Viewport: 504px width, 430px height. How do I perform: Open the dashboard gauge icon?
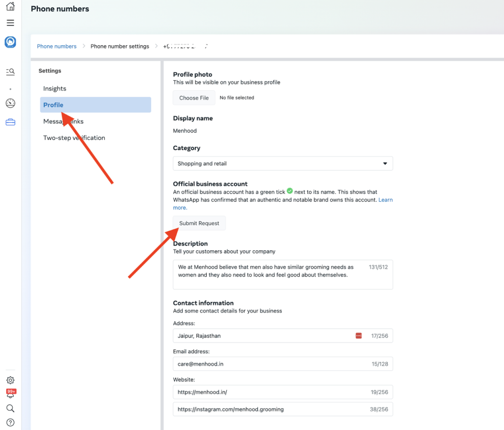tap(10, 103)
